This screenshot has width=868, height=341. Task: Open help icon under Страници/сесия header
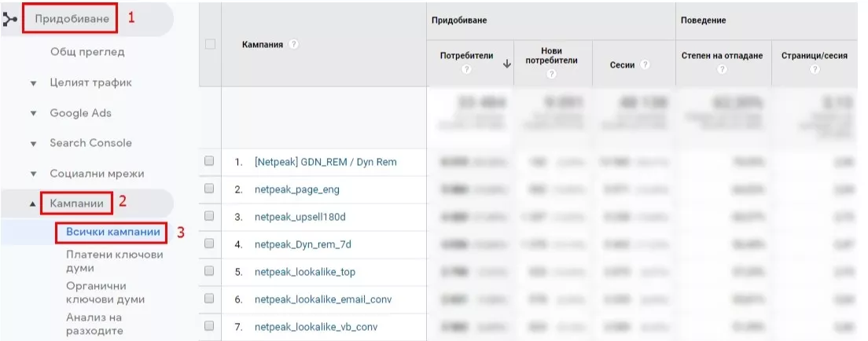click(814, 69)
